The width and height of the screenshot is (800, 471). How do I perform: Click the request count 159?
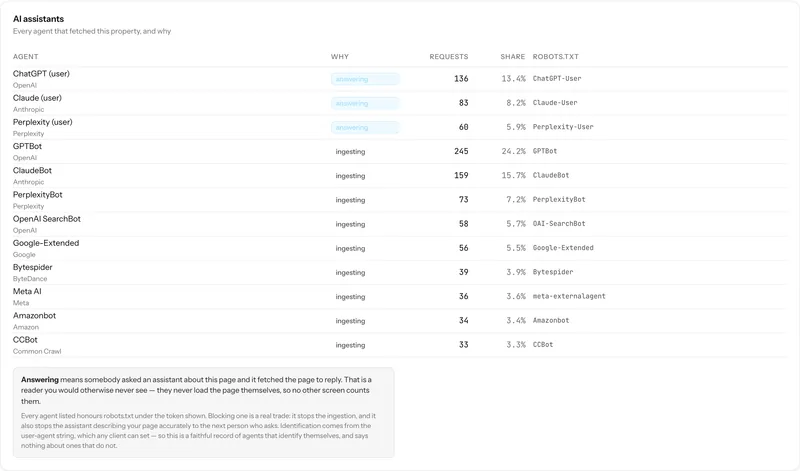point(461,175)
